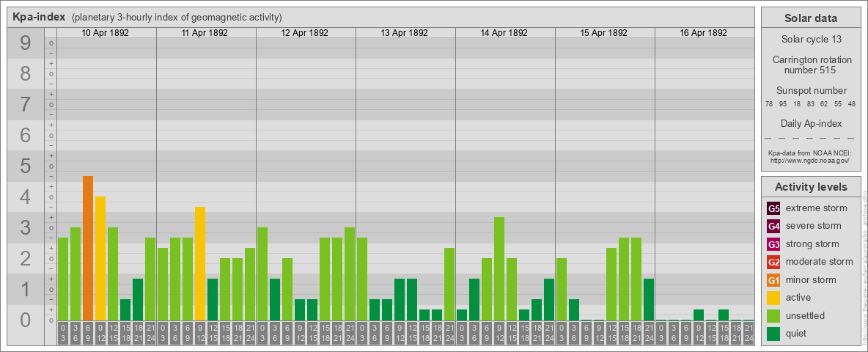Click the 'Activity levels' panel heading
Image resolution: width=868 pixels, height=352 pixels.
[811, 187]
